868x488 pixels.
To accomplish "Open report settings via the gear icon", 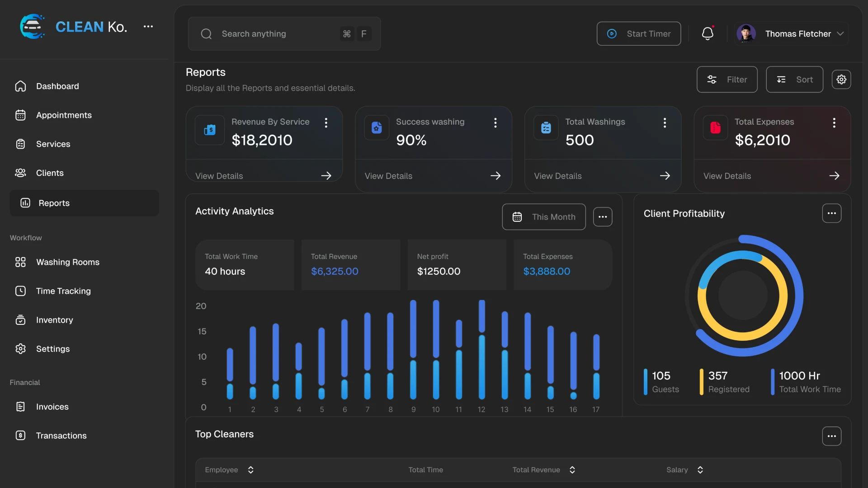I will [841, 79].
